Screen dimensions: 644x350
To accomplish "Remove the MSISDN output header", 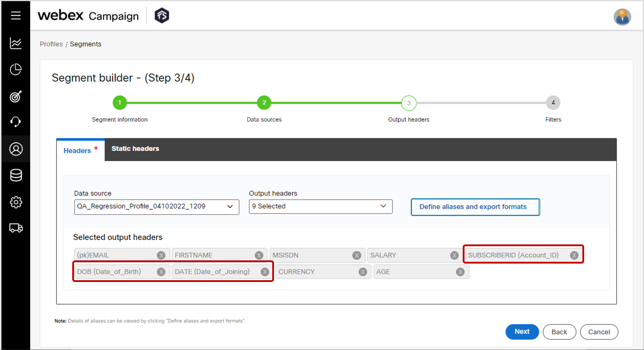I will [x=357, y=255].
